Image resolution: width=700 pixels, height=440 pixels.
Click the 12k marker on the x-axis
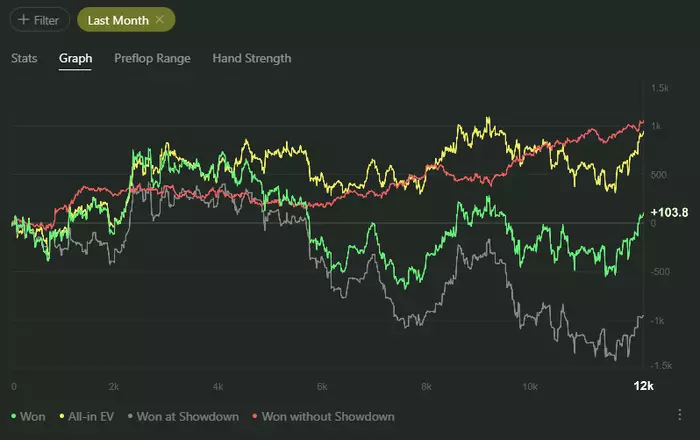click(644, 386)
